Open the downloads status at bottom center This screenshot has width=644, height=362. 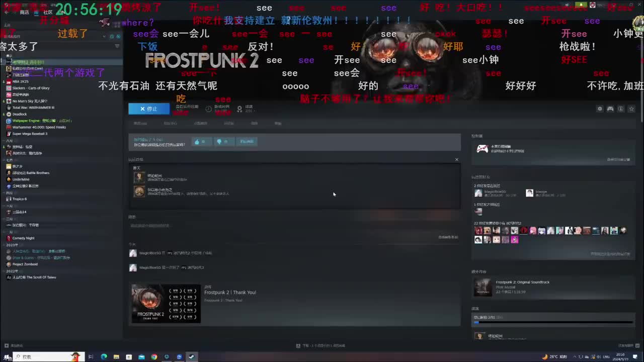[321, 346]
